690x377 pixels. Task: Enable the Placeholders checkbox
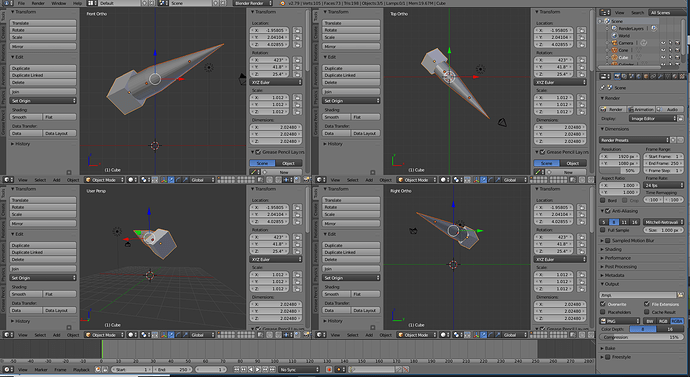tap(603, 312)
